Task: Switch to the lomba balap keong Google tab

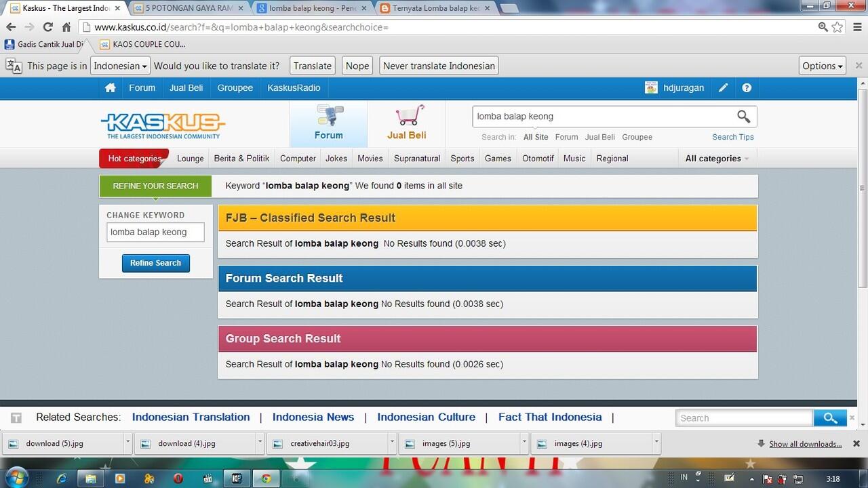Action: [x=311, y=8]
